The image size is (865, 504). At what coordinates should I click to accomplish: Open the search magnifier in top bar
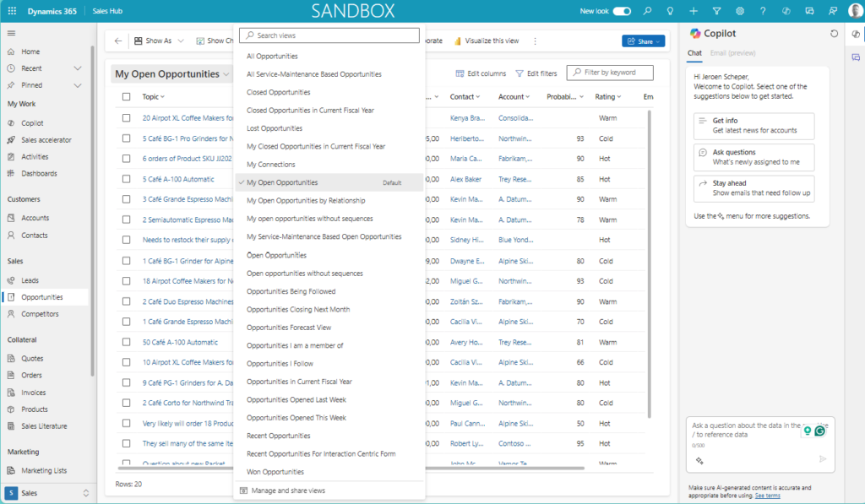pos(647,11)
